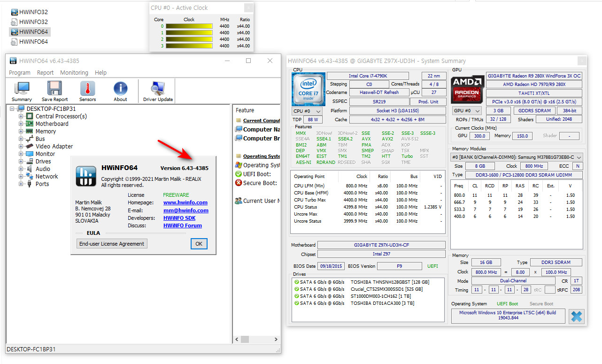This screenshot has height=364, width=602.
Task: Click the AMD Radeon Graphics logo
Action: point(468,89)
